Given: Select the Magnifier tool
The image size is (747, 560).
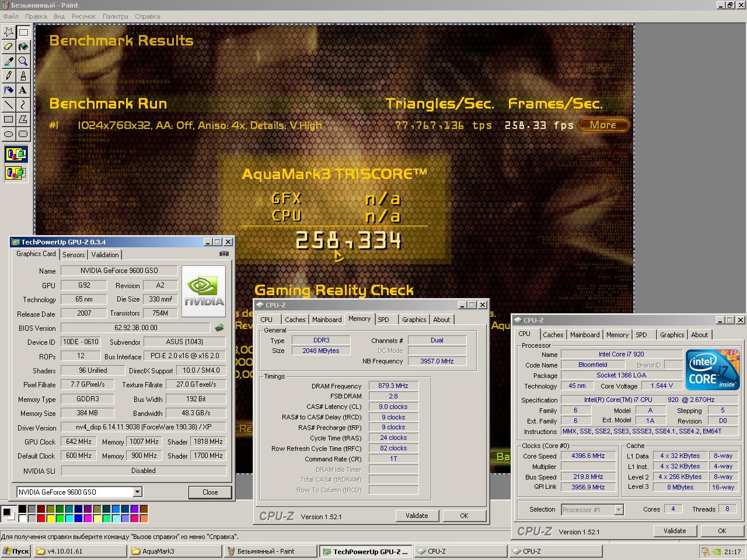Looking at the screenshot, I should coord(23,61).
